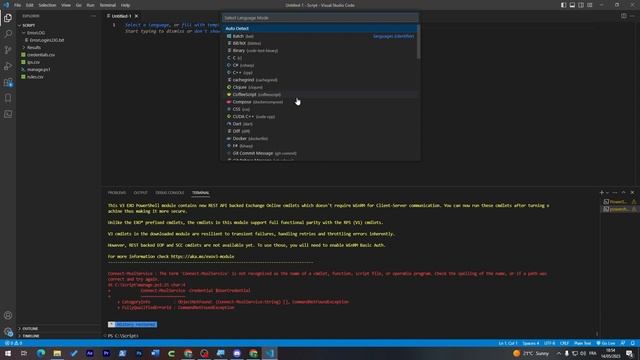
Task: Open the View menu
Action: (x=66, y=5)
